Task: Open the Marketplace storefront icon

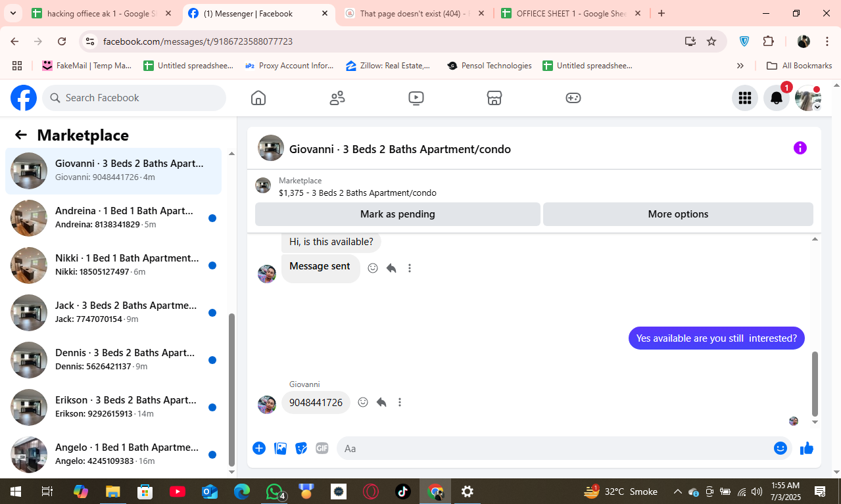Action: click(x=494, y=98)
